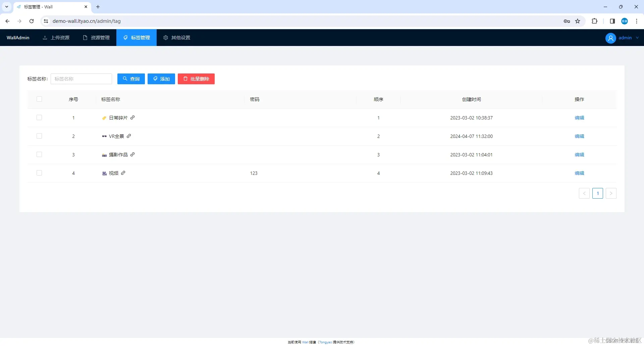Click the link icon beside 摄影作品
This screenshot has height=346, width=644.
(x=132, y=154)
